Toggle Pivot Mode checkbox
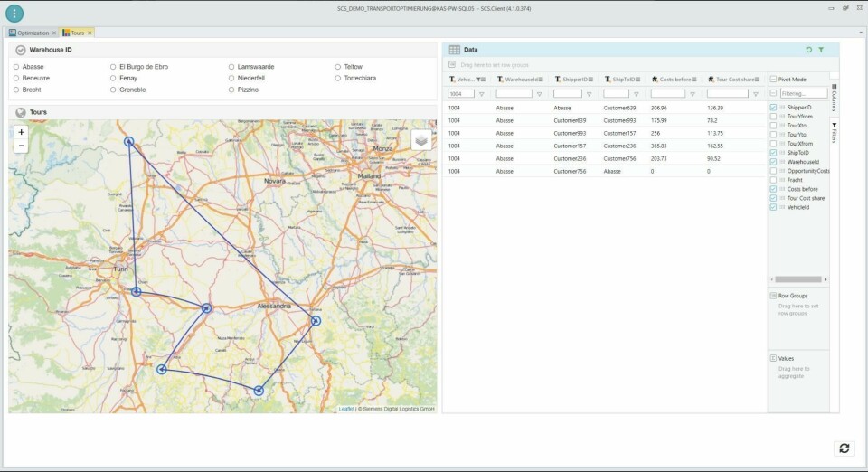Screen dimensions: 868x472 pyautogui.click(x=773, y=80)
